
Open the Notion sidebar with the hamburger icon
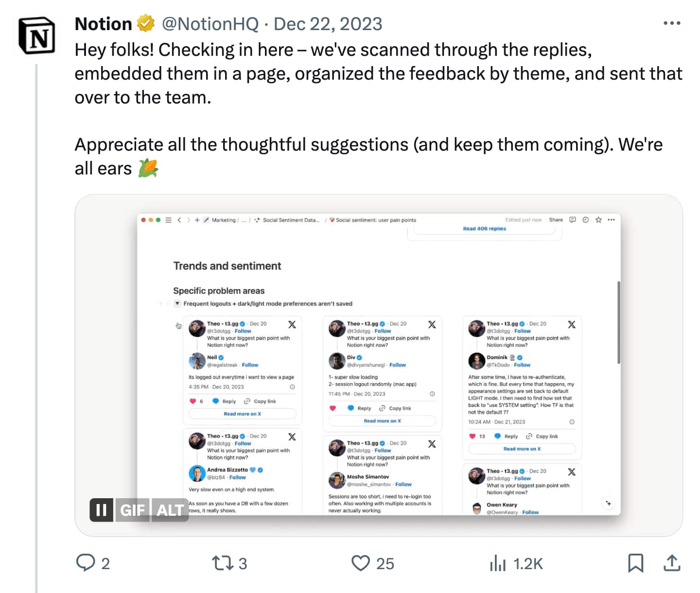point(168,220)
